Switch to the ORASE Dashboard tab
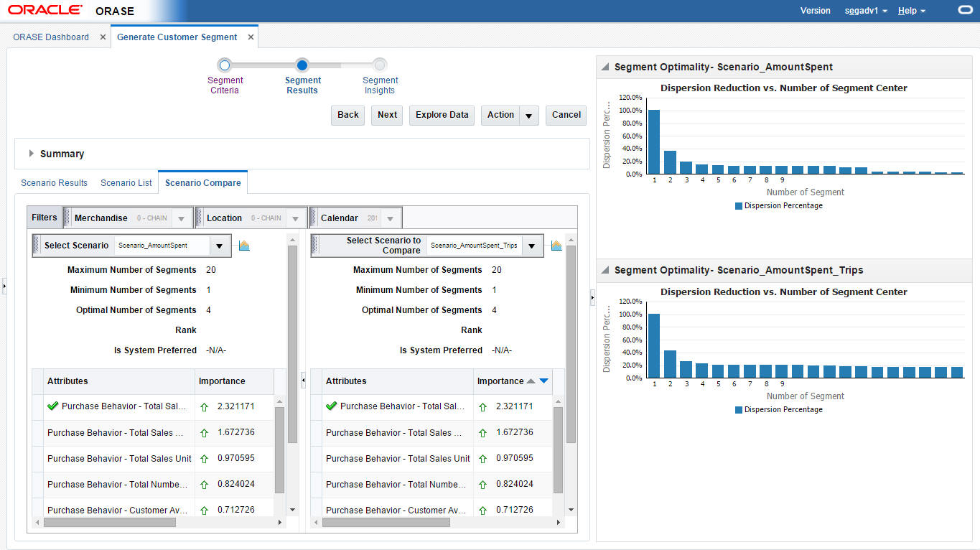Image resolution: width=980 pixels, height=550 pixels. [51, 37]
